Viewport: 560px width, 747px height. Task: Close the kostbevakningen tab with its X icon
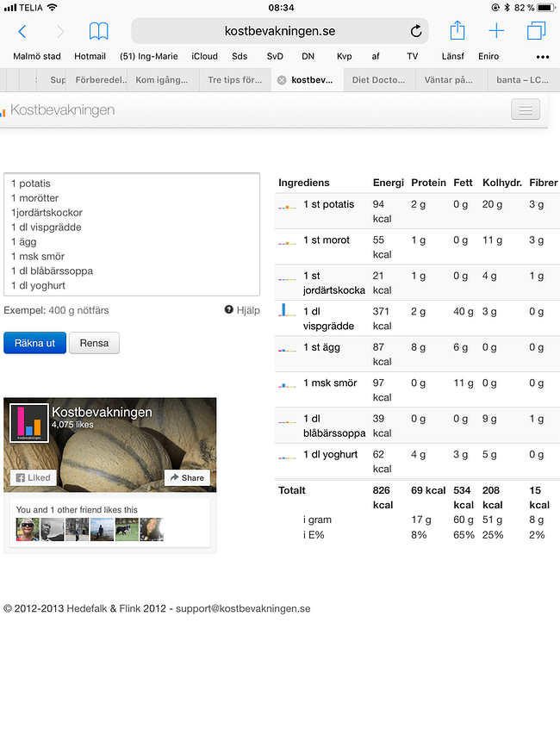coord(282,80)
